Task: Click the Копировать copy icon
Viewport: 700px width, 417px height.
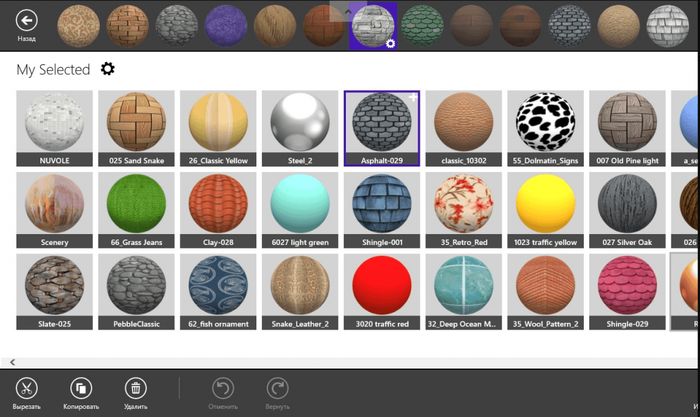Action: pos(81,388)
